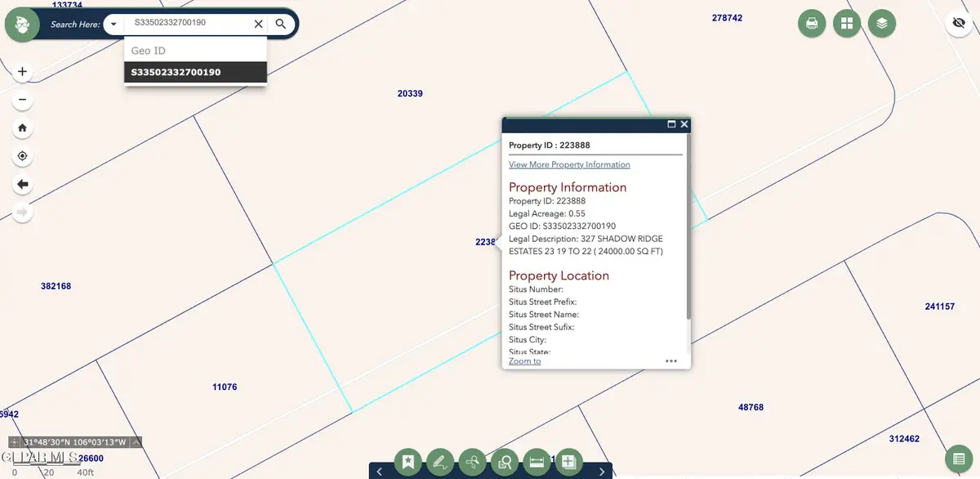This screenshot has height=479, width=980.
Task: Toggle the attribute table panel
Action: pos(959,459)
